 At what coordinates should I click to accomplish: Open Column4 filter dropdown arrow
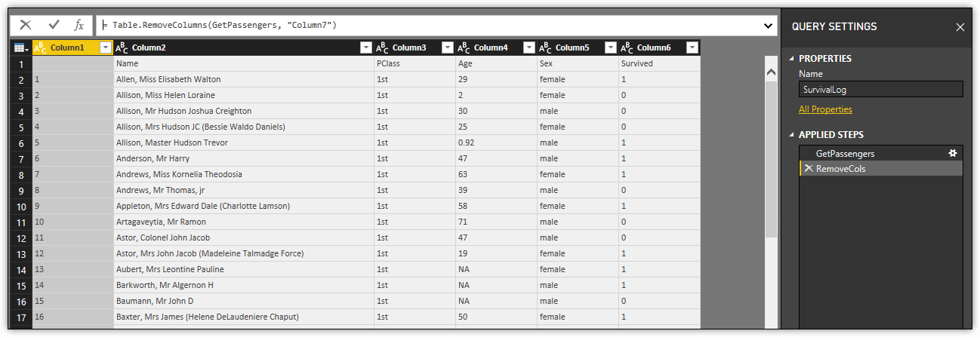point(529,47)
